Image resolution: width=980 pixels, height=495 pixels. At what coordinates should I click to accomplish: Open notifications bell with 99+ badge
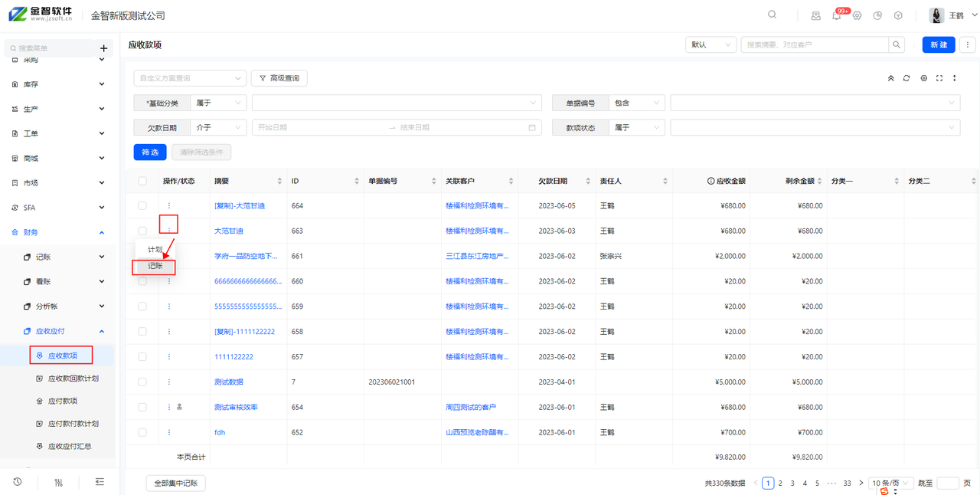pyautogui.click(x=836, y=15)
